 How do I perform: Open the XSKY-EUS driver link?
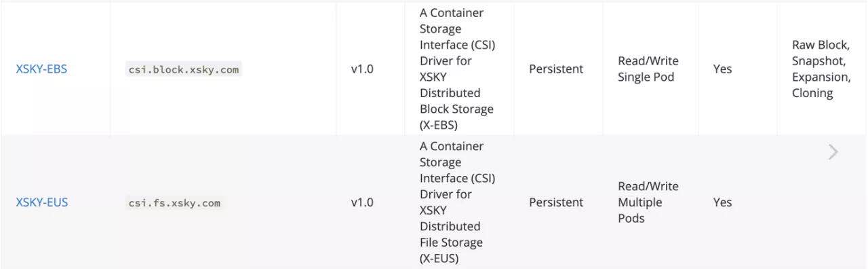42,202
